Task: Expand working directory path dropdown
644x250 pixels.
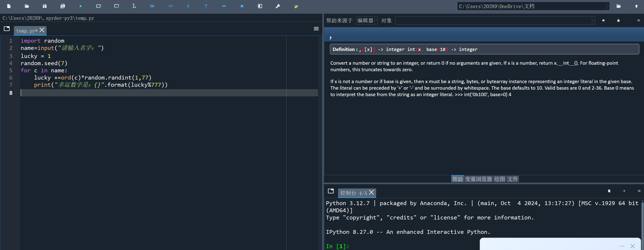Action: (608, 6)
